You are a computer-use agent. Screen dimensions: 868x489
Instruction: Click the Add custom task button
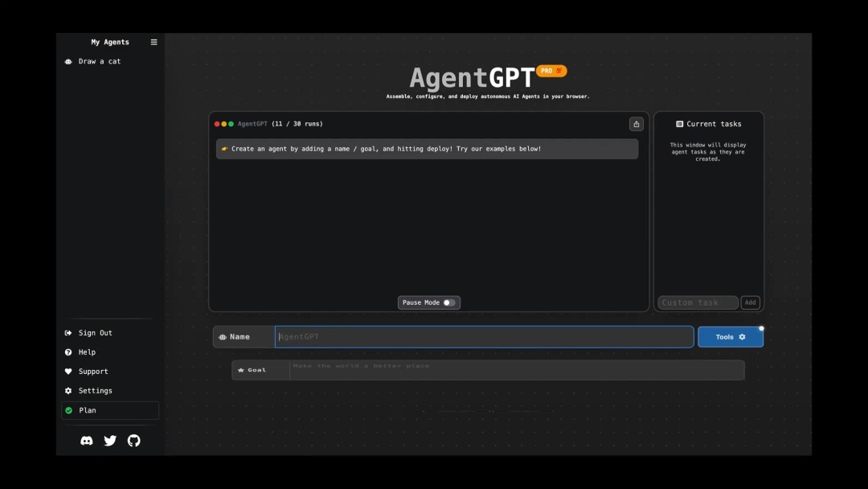tap(750, 302)
